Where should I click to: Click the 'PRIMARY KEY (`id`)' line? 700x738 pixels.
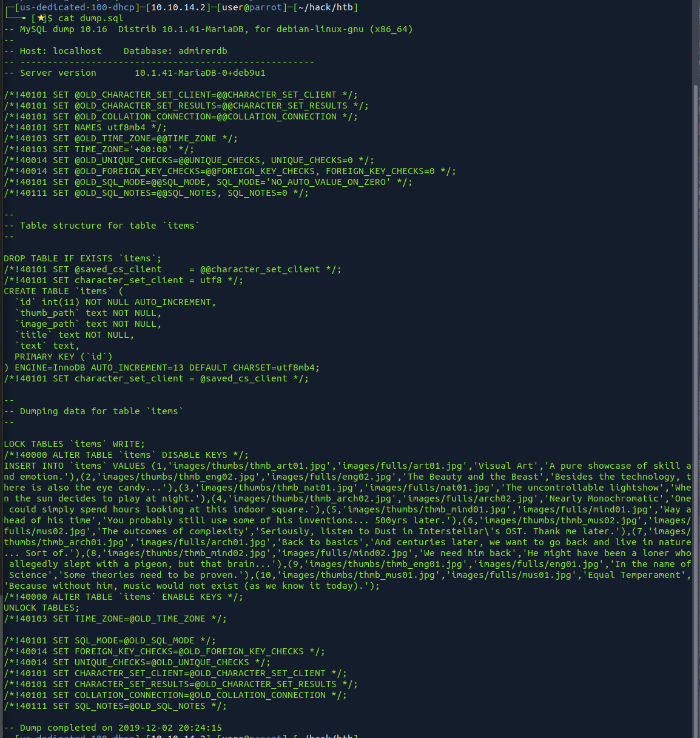64,357
